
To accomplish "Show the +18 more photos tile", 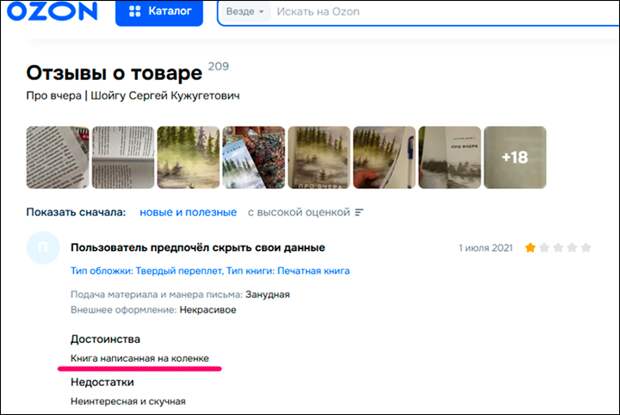I will [x=515, y=158].
